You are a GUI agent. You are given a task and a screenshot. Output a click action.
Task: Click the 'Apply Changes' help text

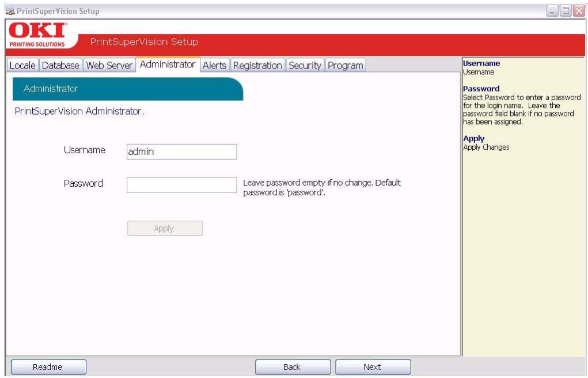pos(486,147)
